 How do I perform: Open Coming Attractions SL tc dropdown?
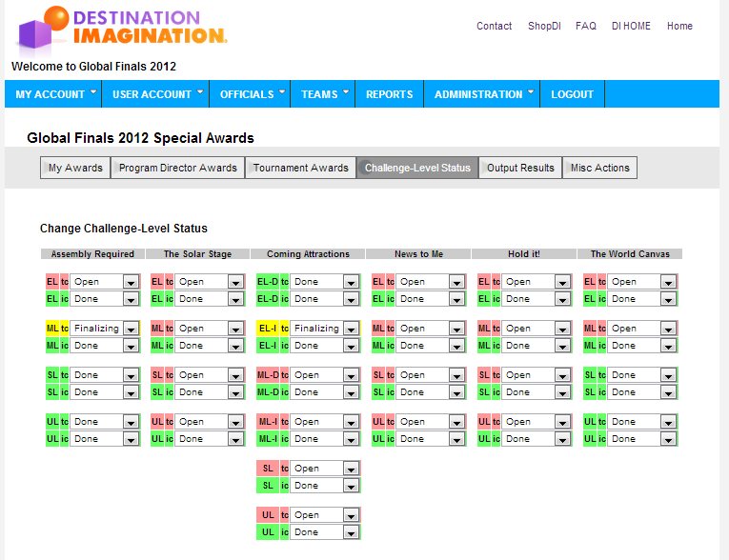pyautogui.click(x=325, y=469)
